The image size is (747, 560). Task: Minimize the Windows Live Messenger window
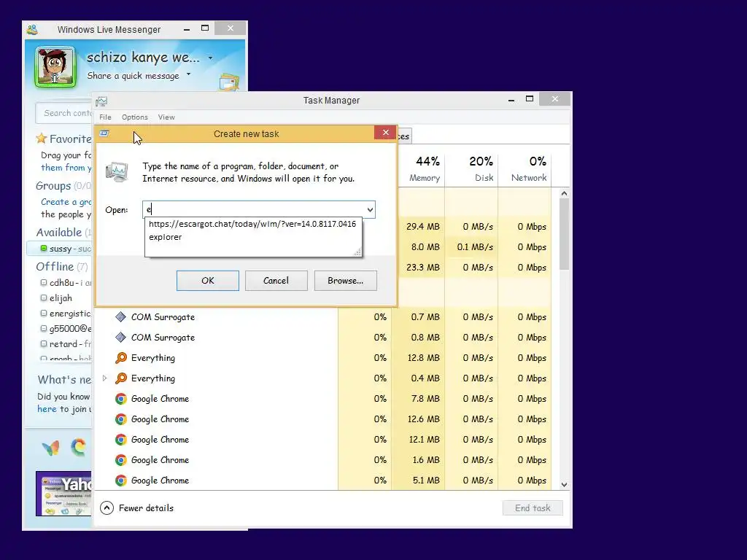pyautogui.click(x=187, y=29)
